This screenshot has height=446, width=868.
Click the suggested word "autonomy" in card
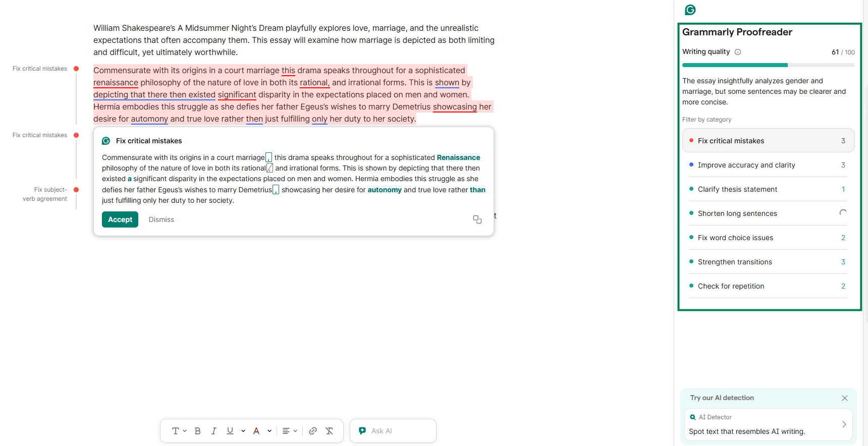(x=385, y=190)
